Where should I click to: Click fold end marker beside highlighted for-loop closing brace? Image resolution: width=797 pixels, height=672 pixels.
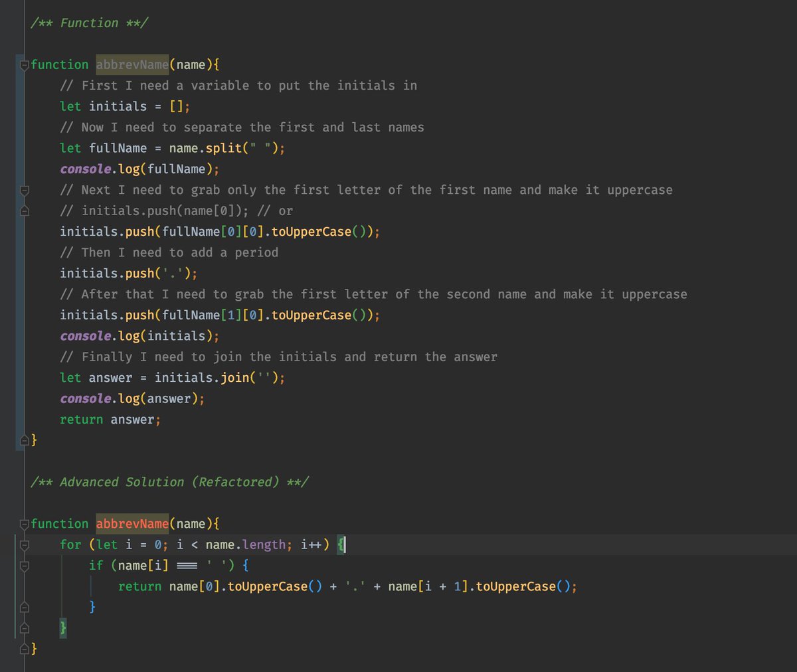coord(25,628)
